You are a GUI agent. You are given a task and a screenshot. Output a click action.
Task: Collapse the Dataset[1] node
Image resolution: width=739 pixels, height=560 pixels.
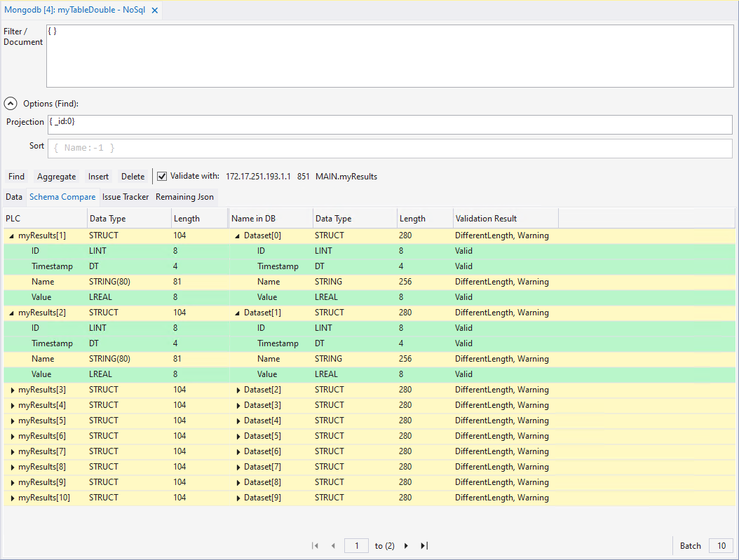pyautogui.click(x=238, y=313)
